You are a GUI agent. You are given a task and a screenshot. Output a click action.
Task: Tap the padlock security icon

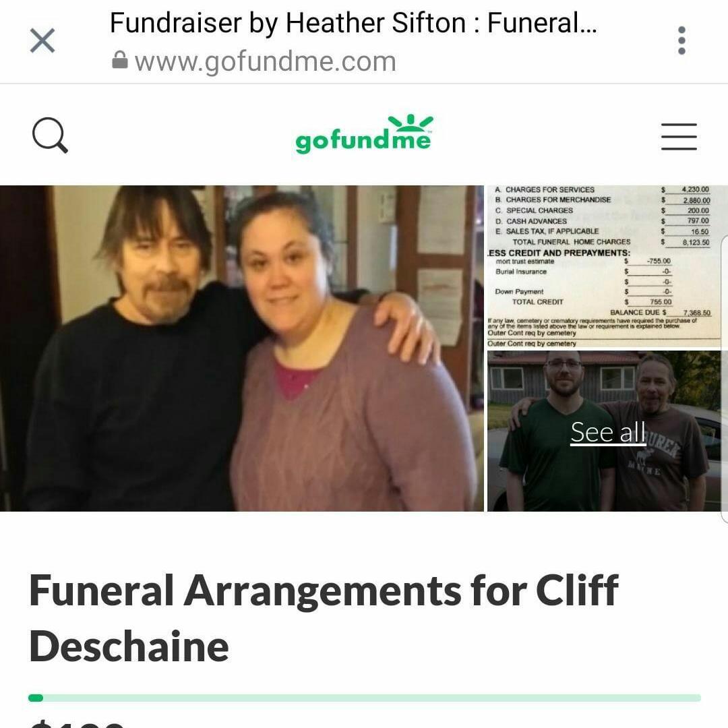coord(120,61)
